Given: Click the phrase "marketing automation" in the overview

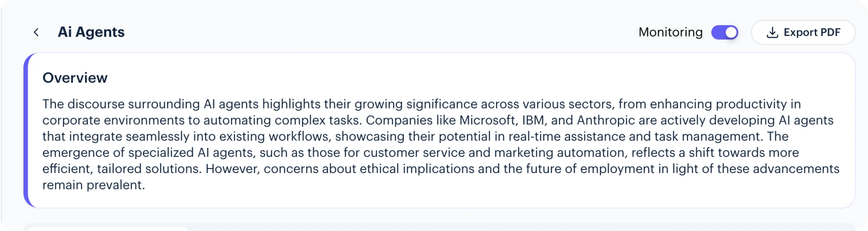Looking at the screenshot, I should pyautogui.click(x=559, y=153).
